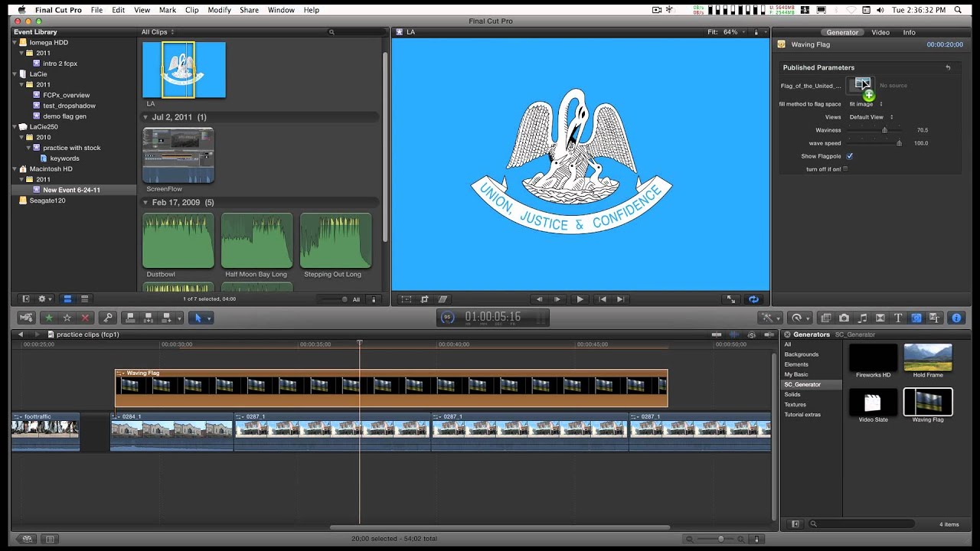Screen dimensions: 980x551
Task: Go to next edit in viewer
Action: [621, 299]
